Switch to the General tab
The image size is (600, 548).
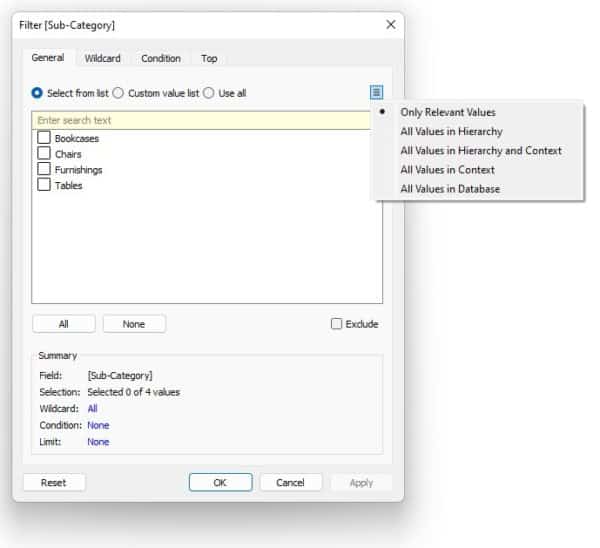click(x=48, y=58)
